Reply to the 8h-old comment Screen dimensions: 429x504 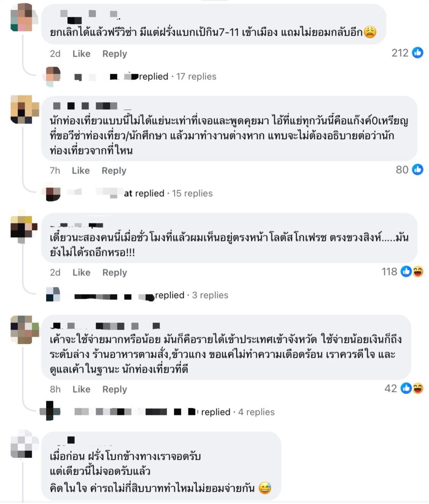pyautogui.click(x=115, y=389)
